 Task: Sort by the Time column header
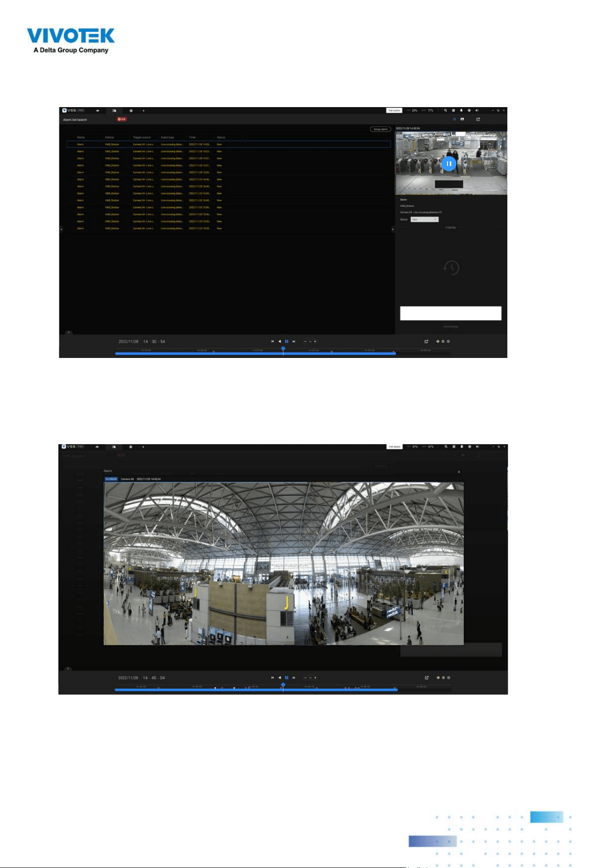tap(192, 137)
